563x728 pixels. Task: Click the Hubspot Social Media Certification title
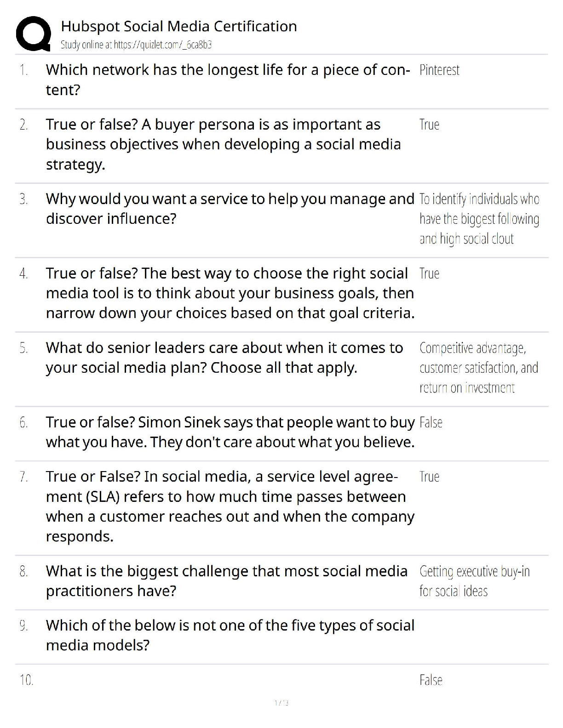pos(178,26)
